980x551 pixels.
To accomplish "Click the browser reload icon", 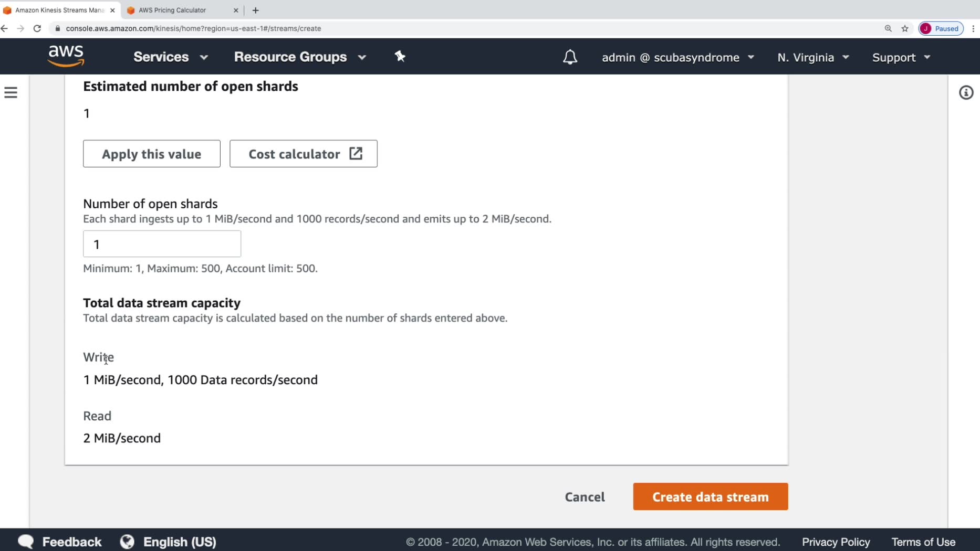I will click(x=37, y=28).
